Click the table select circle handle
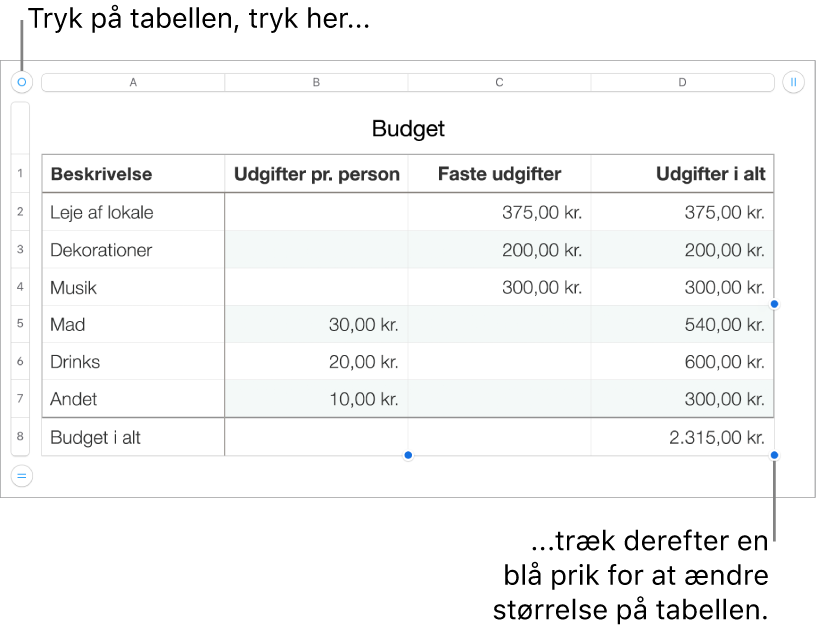817x630 pixels. pyautogui.click(x=21, y=82)
